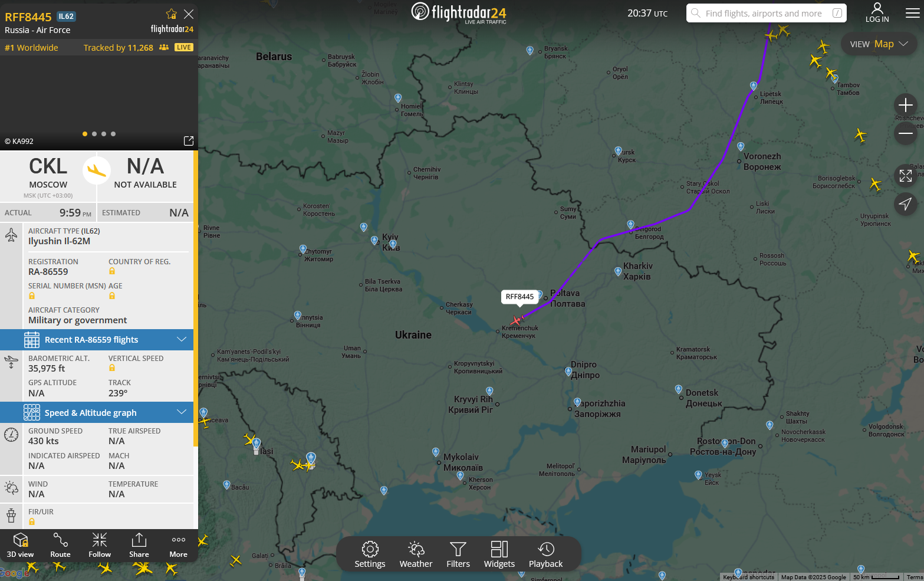Click the Zaporizhzhia airport pin

point(577,402)
